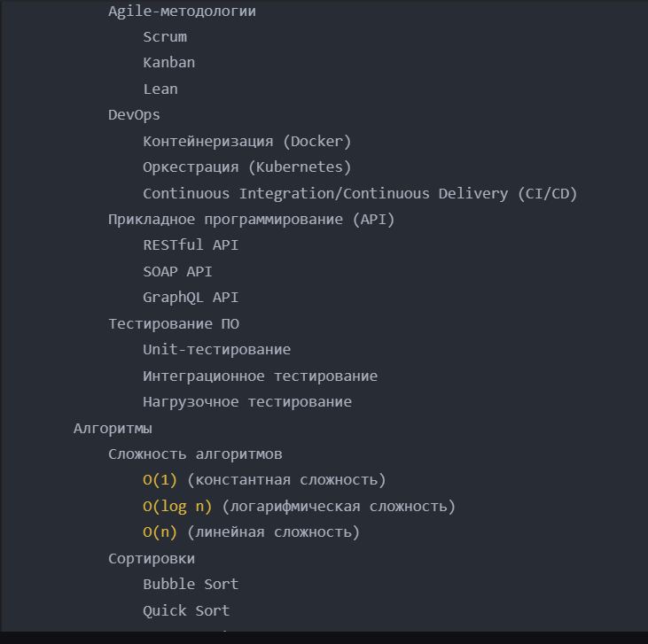
Task: Click the Kanban entry
Action: [x=168, y=63]
